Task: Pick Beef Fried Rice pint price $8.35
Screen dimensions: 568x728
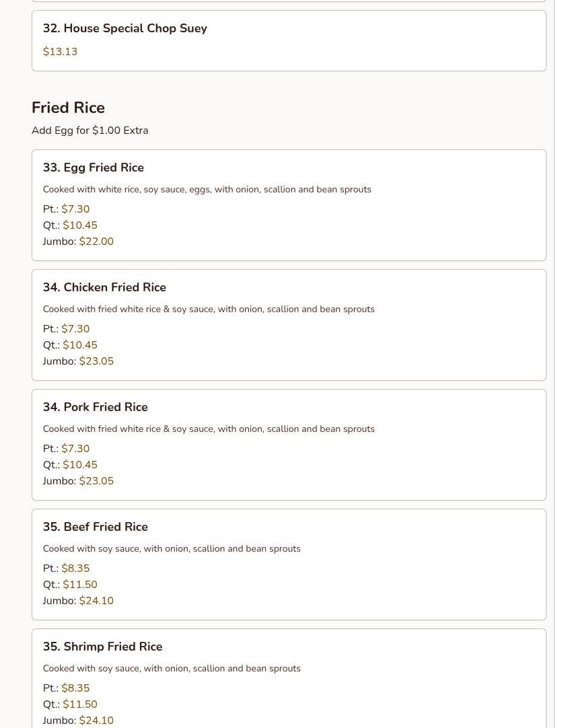Action: tap(75, 569)
